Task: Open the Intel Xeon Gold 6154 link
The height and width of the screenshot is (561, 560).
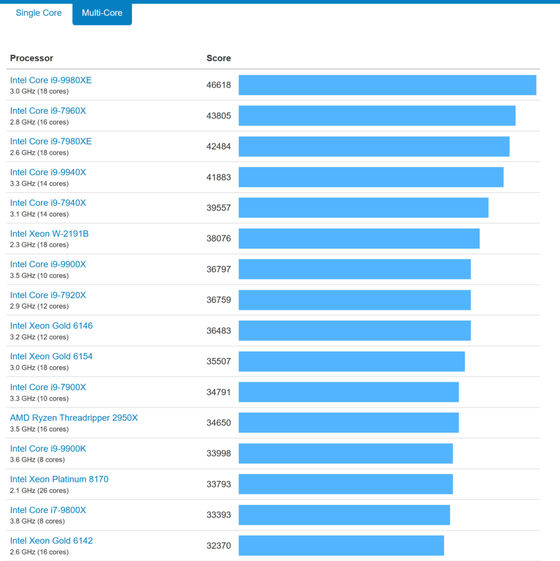Action: tap(51, 356)
